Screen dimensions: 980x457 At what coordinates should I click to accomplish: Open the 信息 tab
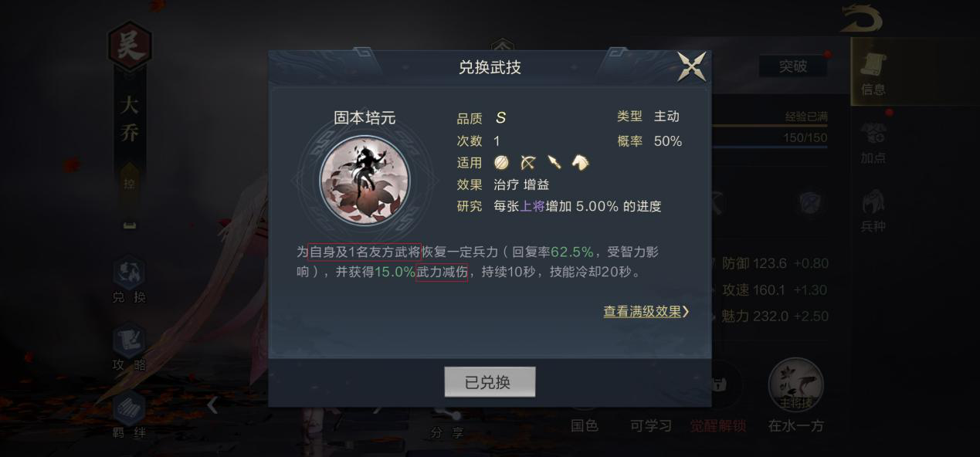(874, 73)
